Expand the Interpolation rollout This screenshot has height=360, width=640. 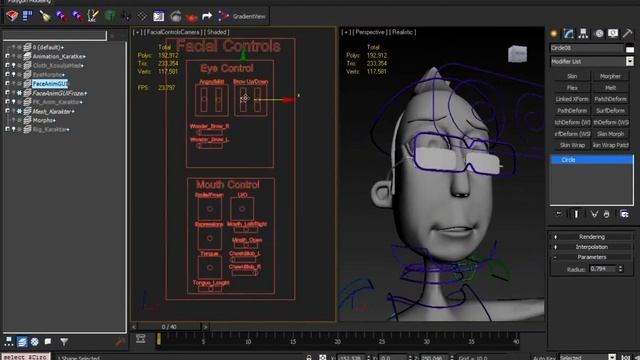click(x=591, y=247)
